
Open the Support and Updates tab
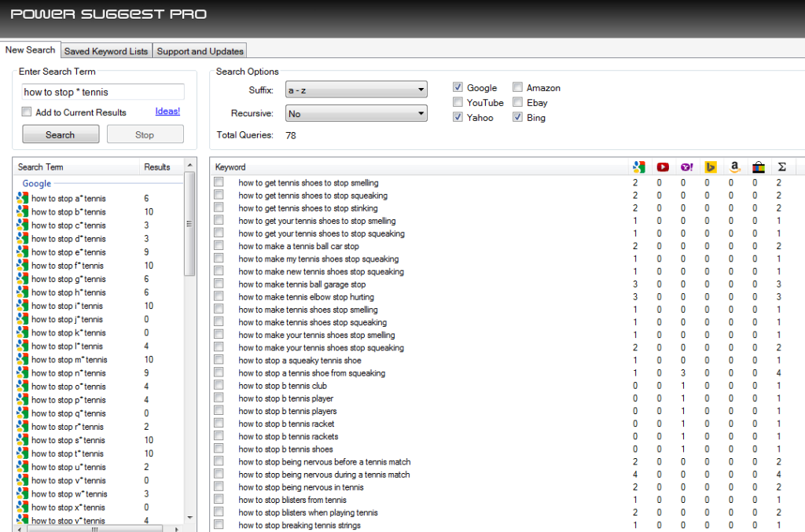click(200, 51)
